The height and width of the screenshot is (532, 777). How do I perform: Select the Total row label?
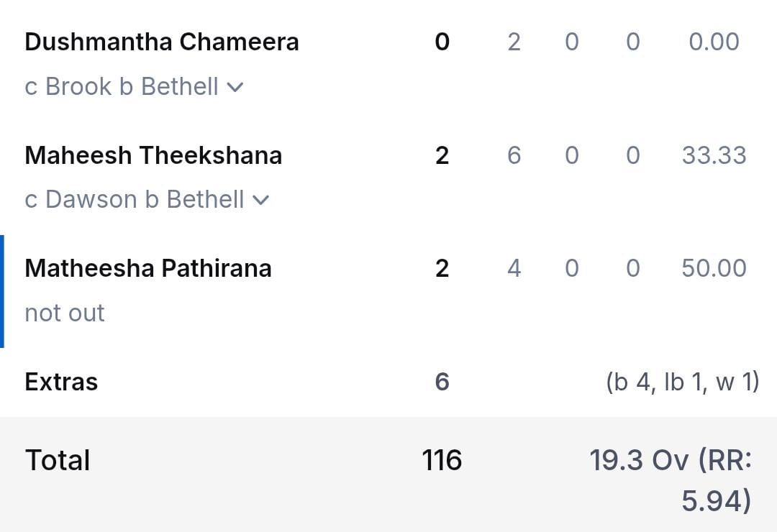(x=58, y=460)
